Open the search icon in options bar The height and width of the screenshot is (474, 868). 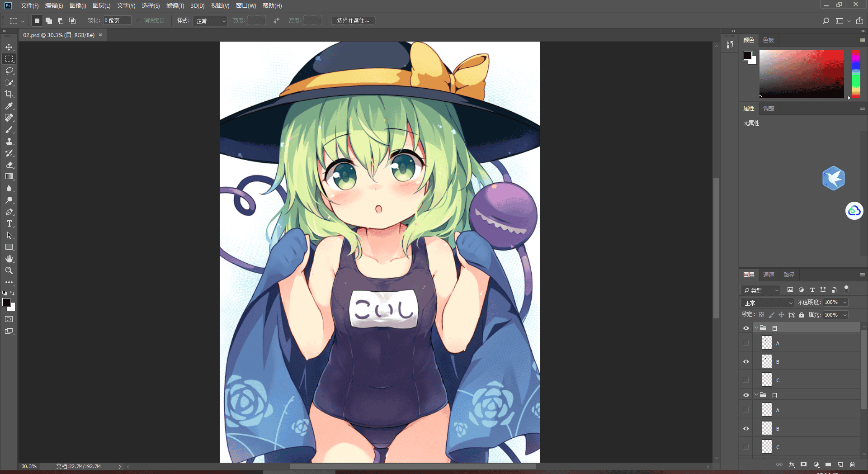pyautogui.click(x=826, y=21)
